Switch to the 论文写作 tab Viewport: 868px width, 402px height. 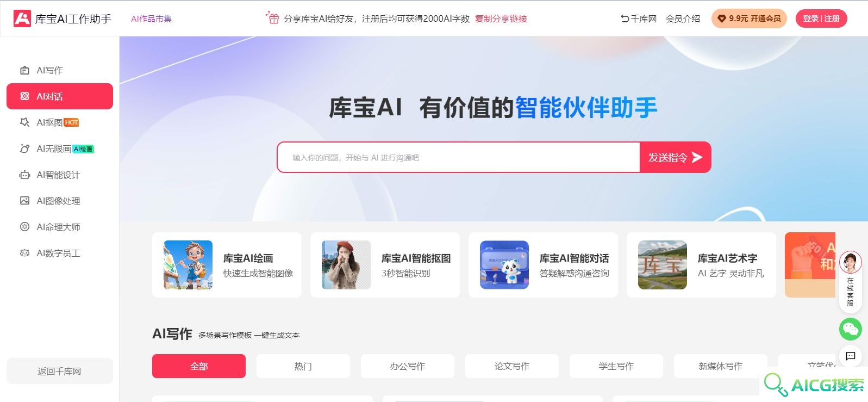pos(512,366)
